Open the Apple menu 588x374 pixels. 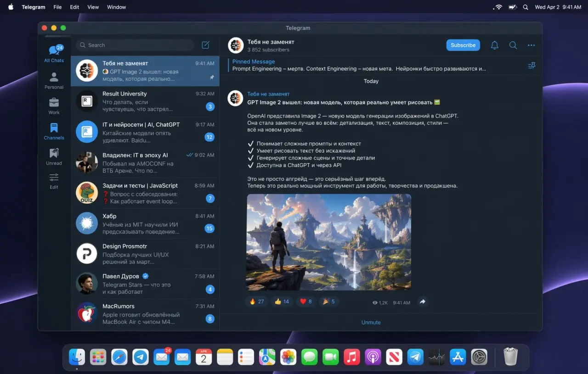(x=11, y=7)
